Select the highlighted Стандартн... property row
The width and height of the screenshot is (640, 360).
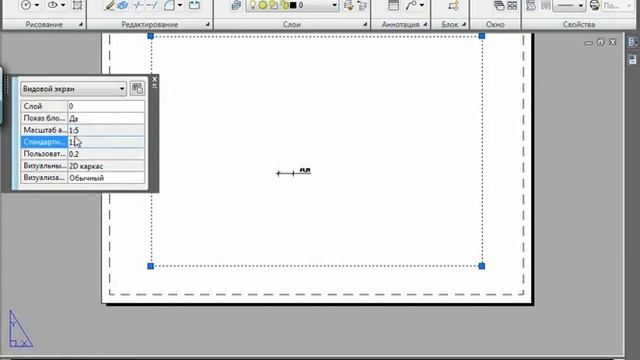pyautogui.click(x=82, y=142)
